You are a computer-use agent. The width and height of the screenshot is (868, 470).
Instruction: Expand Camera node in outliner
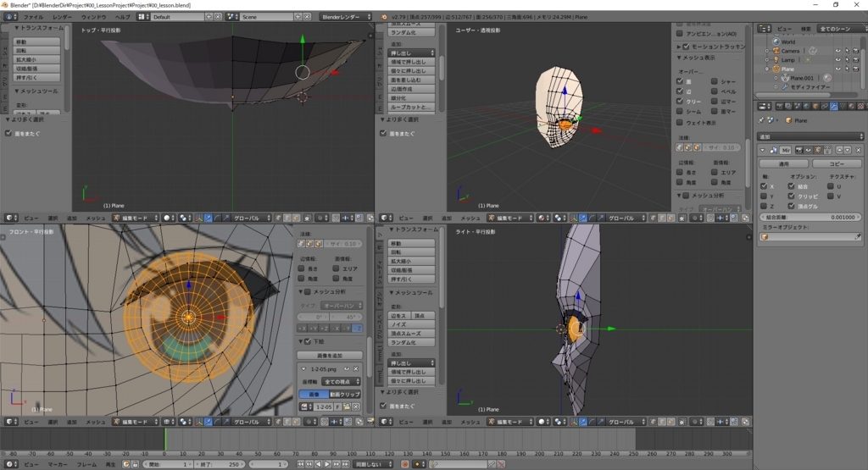click(x=766, y=50)
